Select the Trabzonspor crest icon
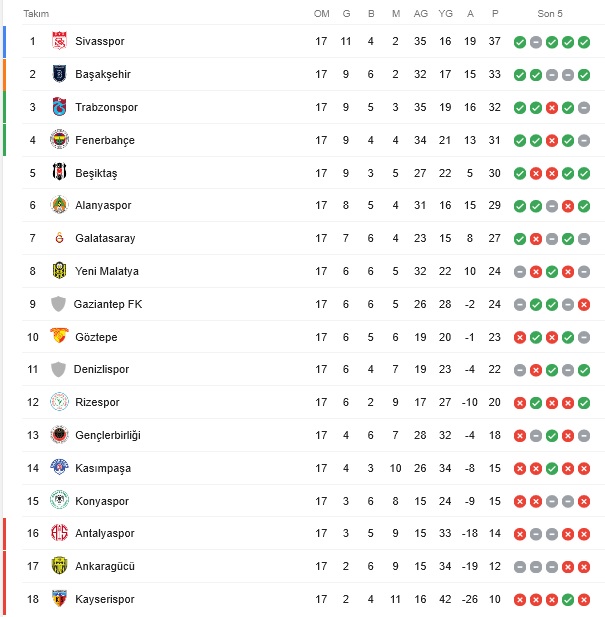605x617 pixels. [59, 107]
